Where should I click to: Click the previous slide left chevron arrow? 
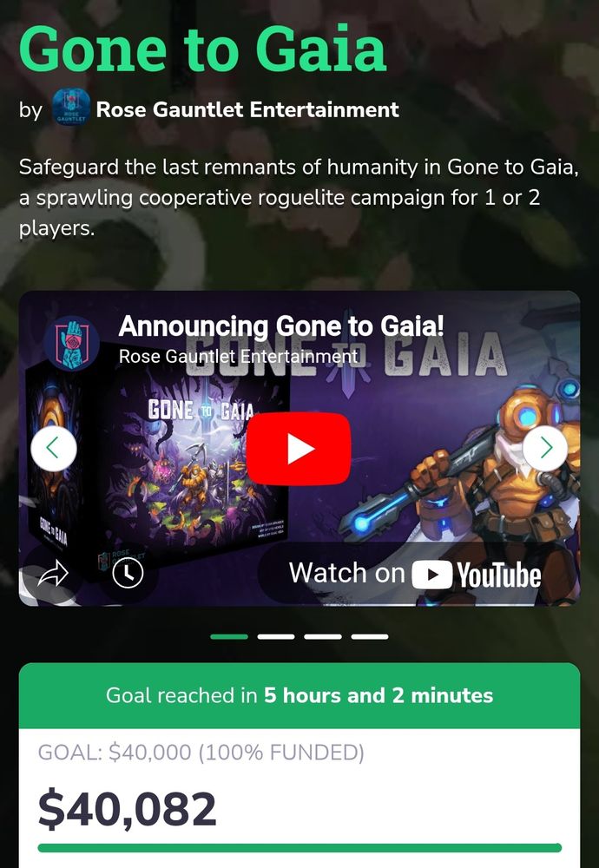(54, 449)
